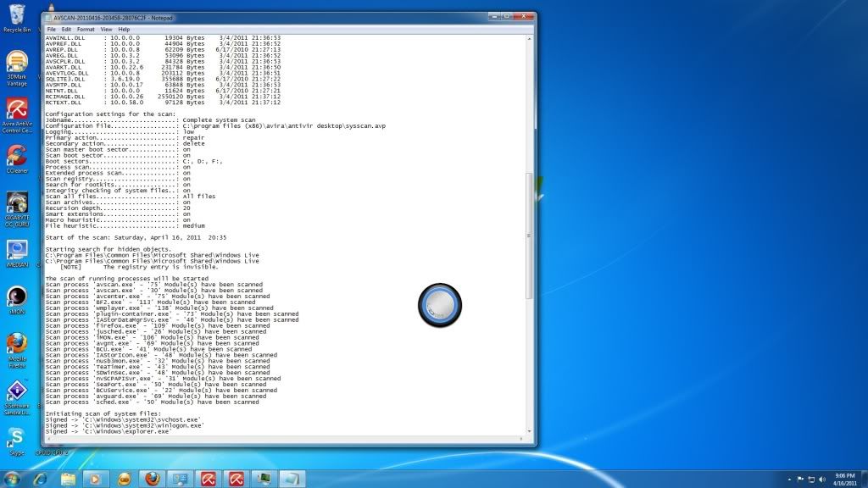Click the 'sched.exe' scan process line
The height and width of the screenshot is (488, 868).
[153, 402]
